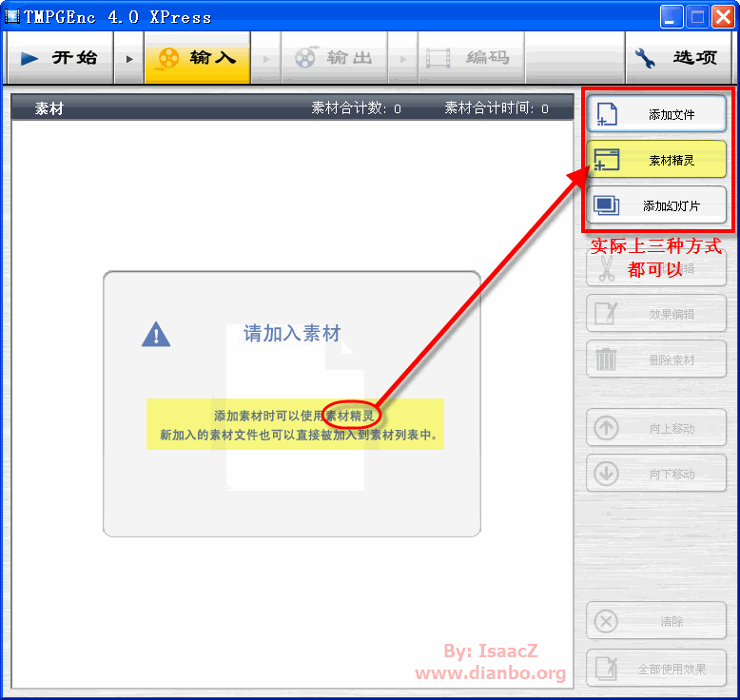The width and height of the screenshot is (740, 700).
Task: Click the wrench icon for 选项
Action: 645,58
